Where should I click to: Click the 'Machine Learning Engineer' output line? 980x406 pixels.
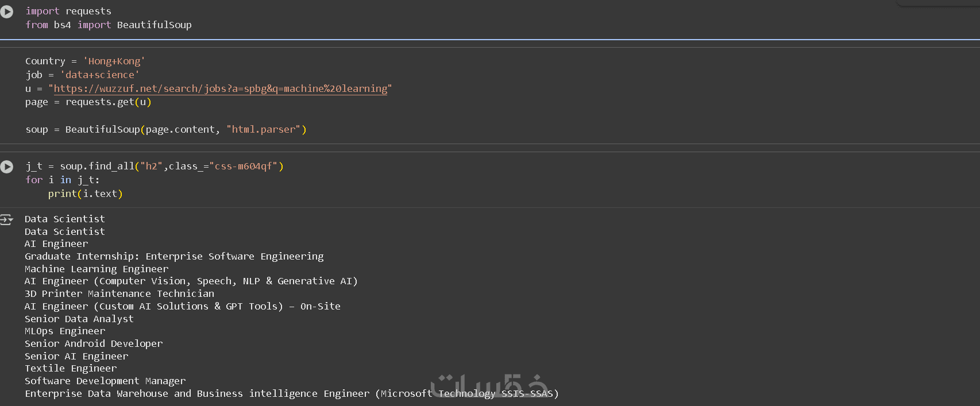click(97, 269)
